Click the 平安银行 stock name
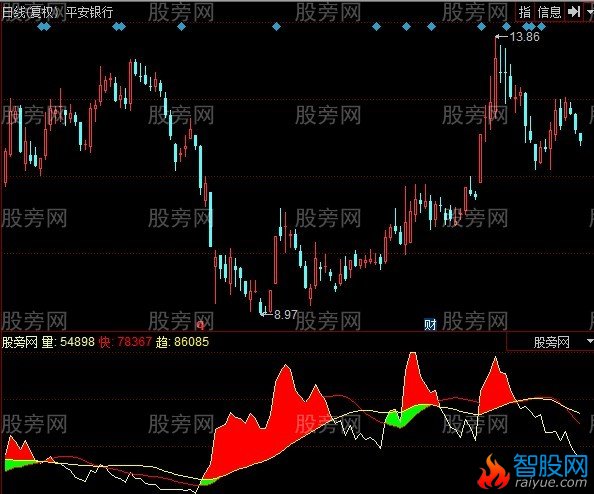This screenshot has height=494, width=594. click(x=89, y=12)
